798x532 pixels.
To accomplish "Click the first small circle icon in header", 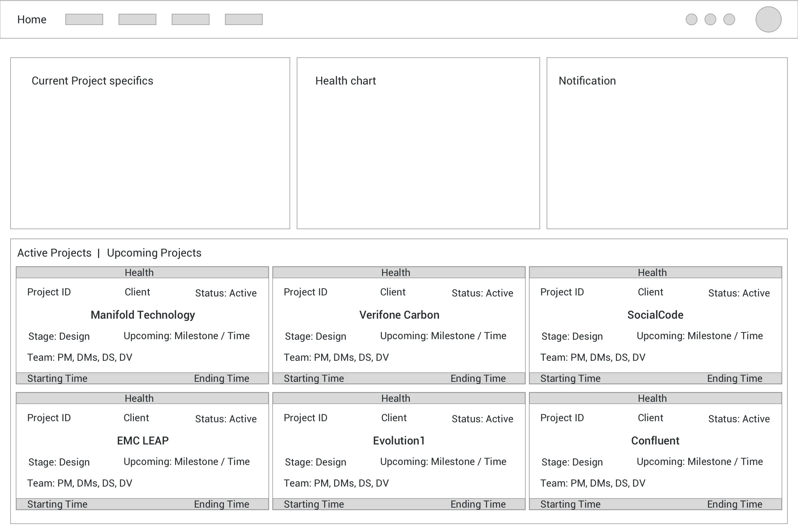I will pyautogui.click(x=691, y=19).
